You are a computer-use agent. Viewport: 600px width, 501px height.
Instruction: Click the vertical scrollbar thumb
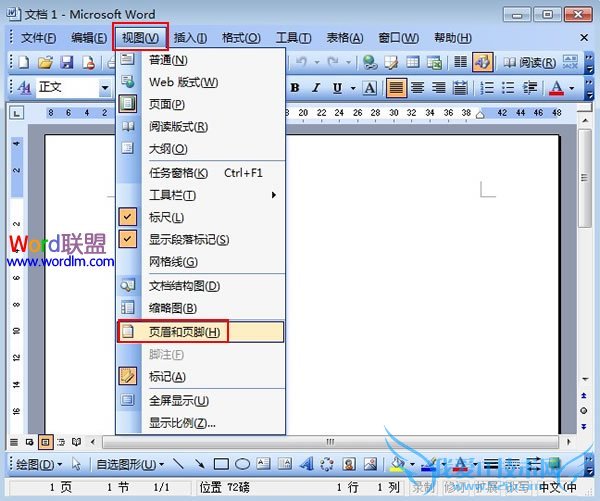click(584, 178)
